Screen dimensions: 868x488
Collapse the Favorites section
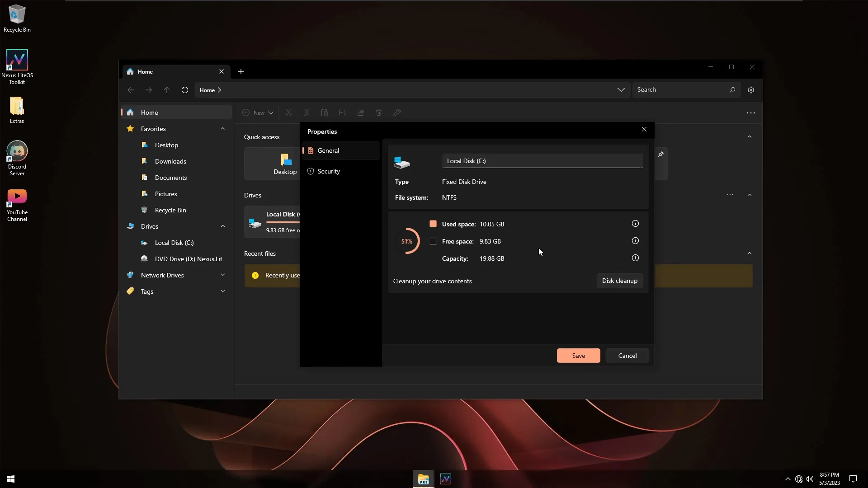point(223,129)
